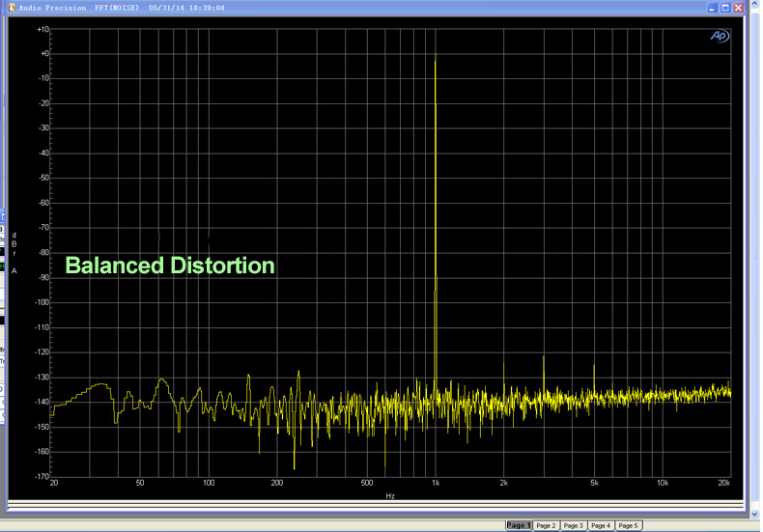Click the AP logo in the graph corner

click(x=720, y=36)
